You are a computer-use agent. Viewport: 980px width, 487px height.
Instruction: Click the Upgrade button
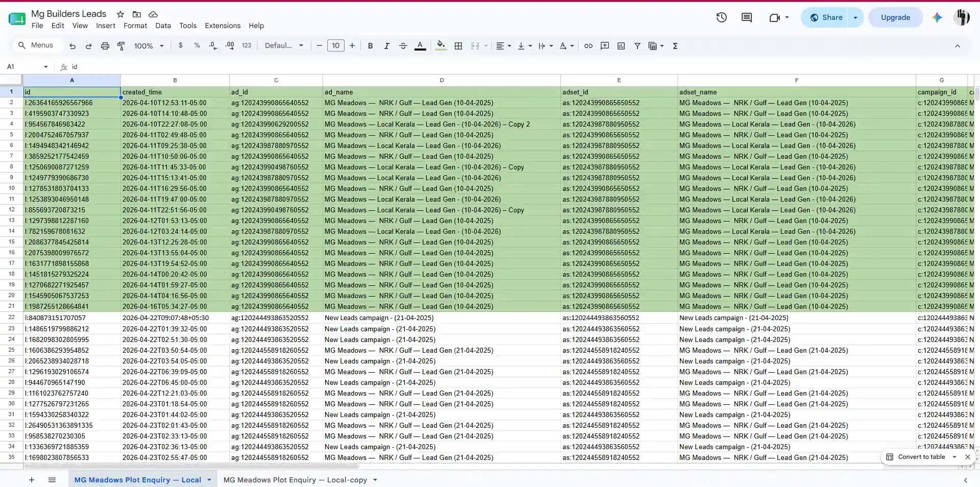point(895,17)
